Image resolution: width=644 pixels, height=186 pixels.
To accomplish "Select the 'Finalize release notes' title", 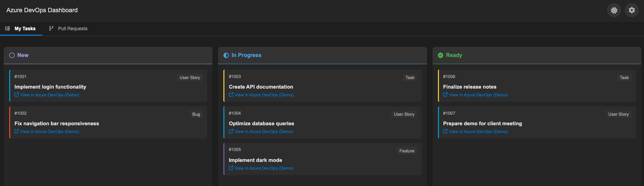I will click(470, 87).
